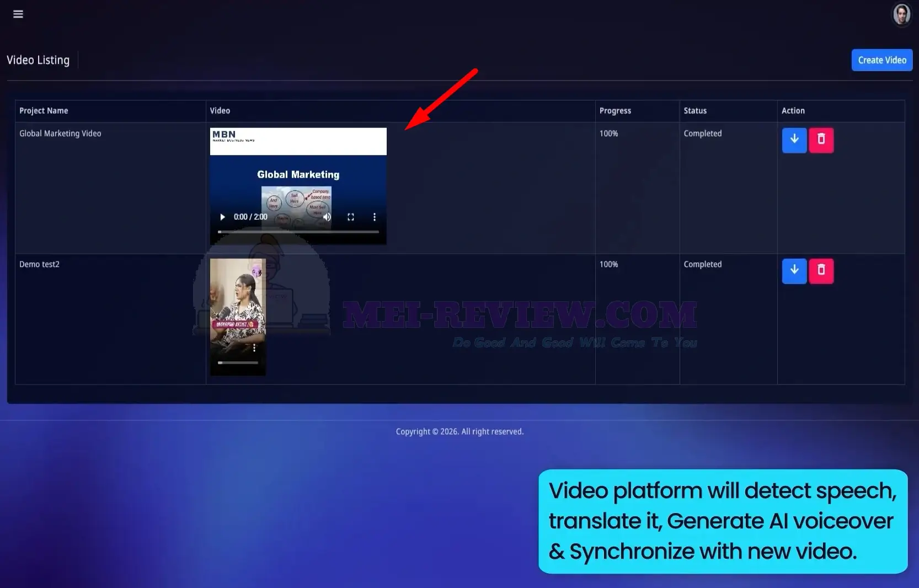Open more options on Global Marketing video
Image resolution: width=919 pixels, height=588 pixels.
pos(375,217)
